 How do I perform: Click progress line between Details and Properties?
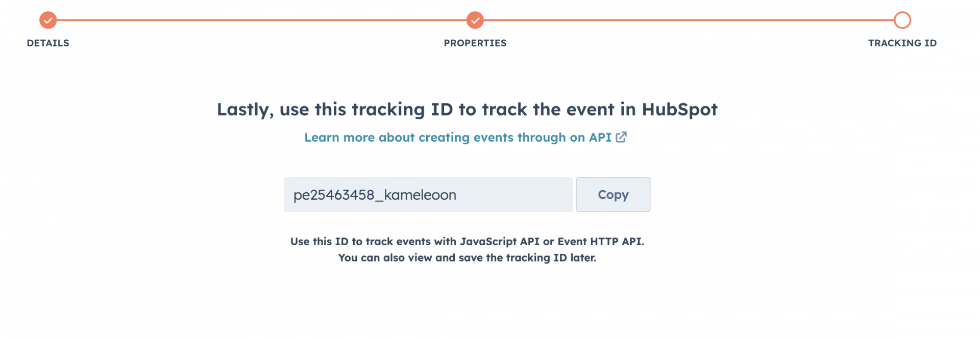tap(261, 20)
